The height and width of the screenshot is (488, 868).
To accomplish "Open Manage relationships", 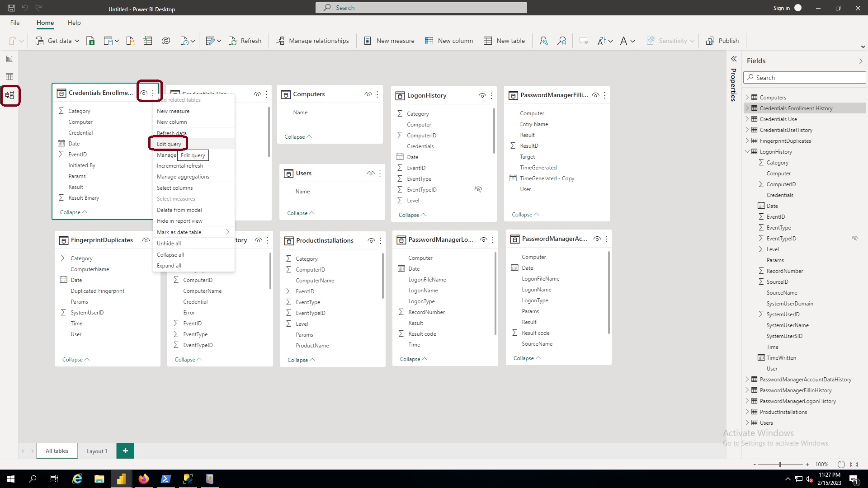I will point(312,41).
